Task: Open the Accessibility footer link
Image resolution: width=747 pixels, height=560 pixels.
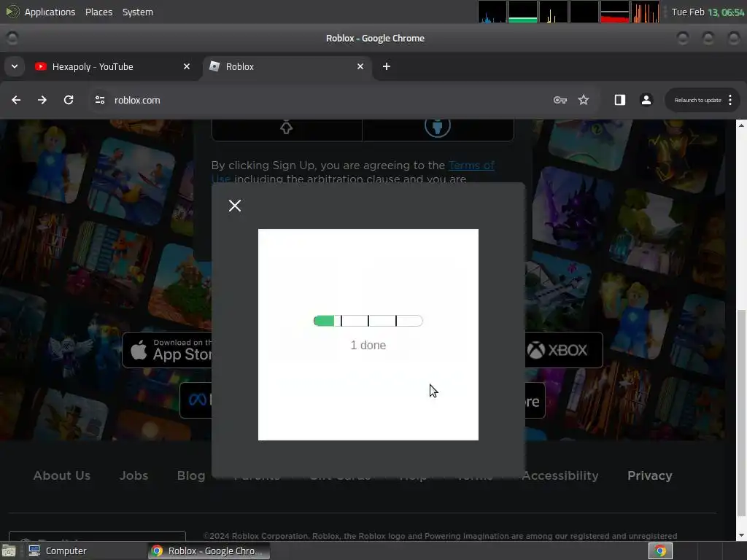Action: click(560, 475)
